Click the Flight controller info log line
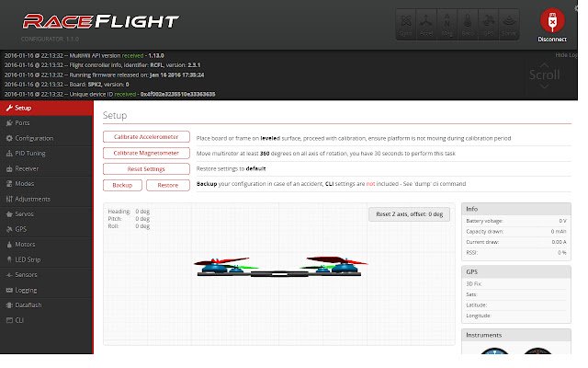 pos(102,65)
